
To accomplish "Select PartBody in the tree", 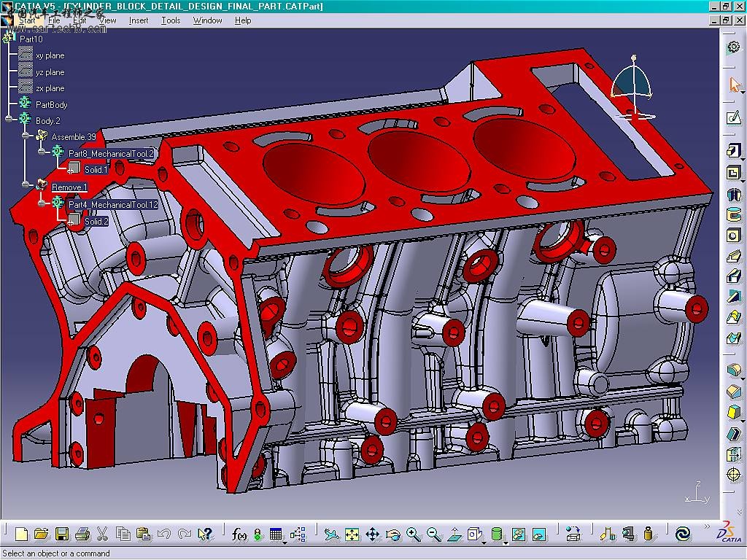I will click(x=52, y=105).
